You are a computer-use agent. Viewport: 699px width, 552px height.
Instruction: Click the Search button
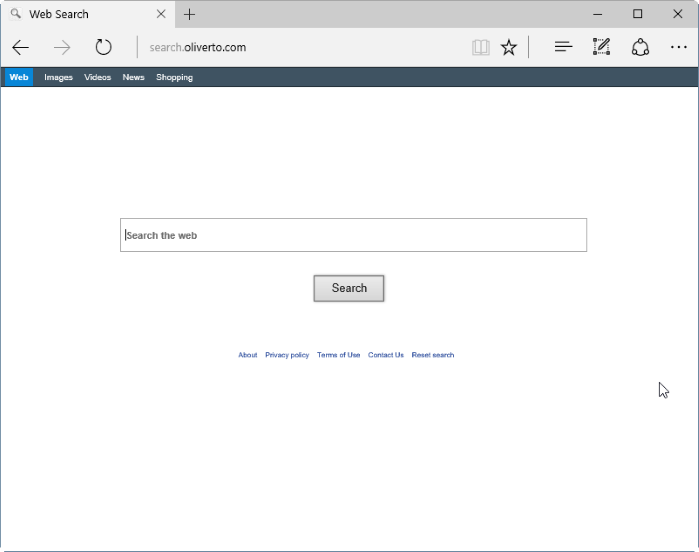[x=349, y=288]
